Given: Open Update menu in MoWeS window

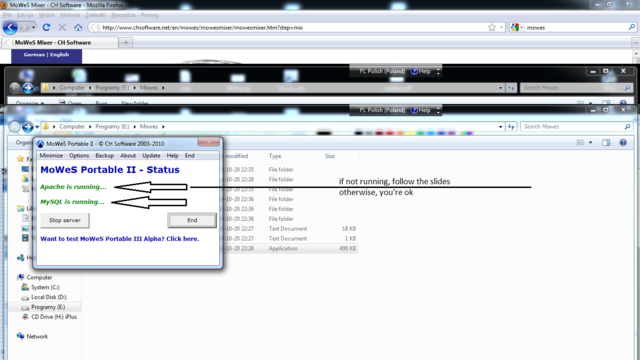Looking at the screenshot, I should pos(151,156).
